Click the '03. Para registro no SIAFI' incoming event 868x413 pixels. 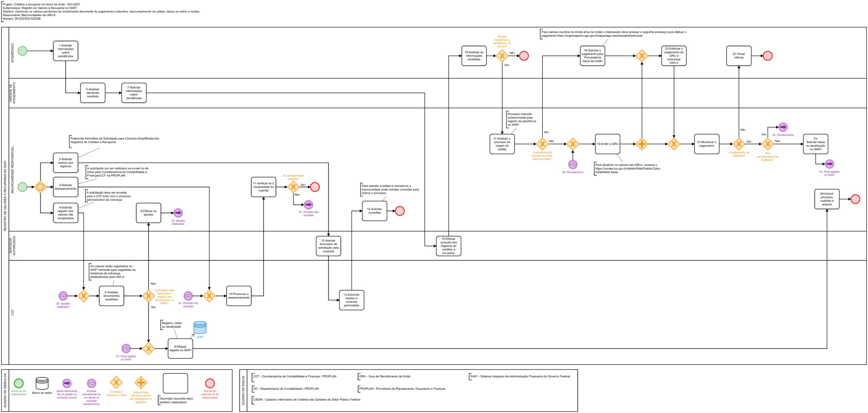[x=126, y=349]
